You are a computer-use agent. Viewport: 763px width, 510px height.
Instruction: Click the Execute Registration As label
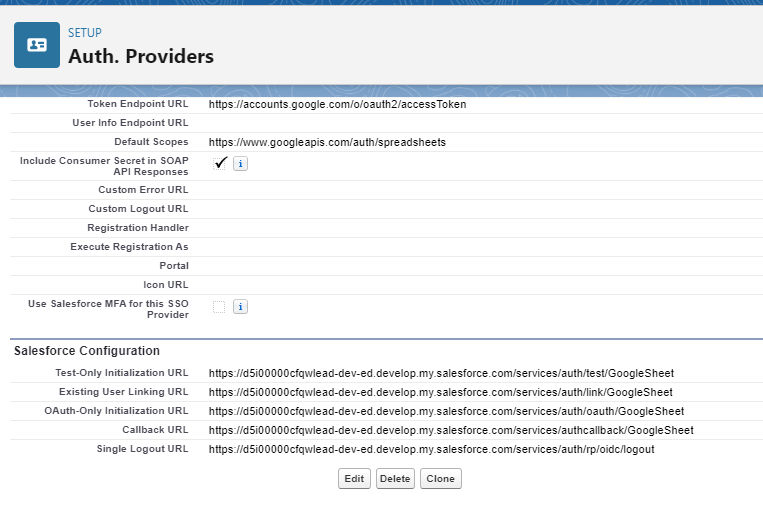(129, 247)
